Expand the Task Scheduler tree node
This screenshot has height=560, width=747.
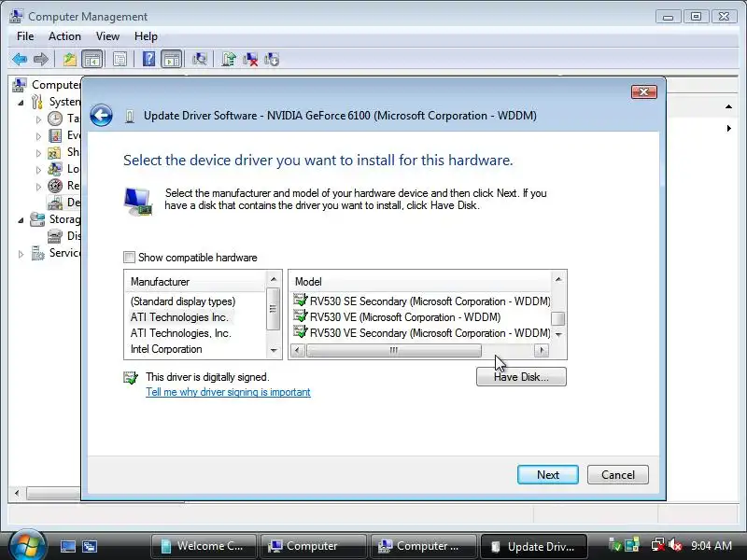pos(39,119)
